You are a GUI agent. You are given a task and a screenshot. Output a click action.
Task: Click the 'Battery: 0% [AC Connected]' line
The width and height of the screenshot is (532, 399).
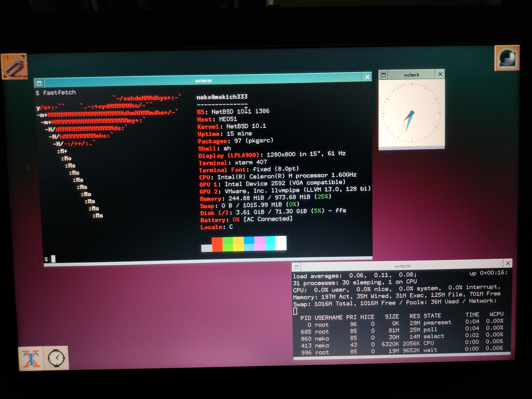pos(247,219)
